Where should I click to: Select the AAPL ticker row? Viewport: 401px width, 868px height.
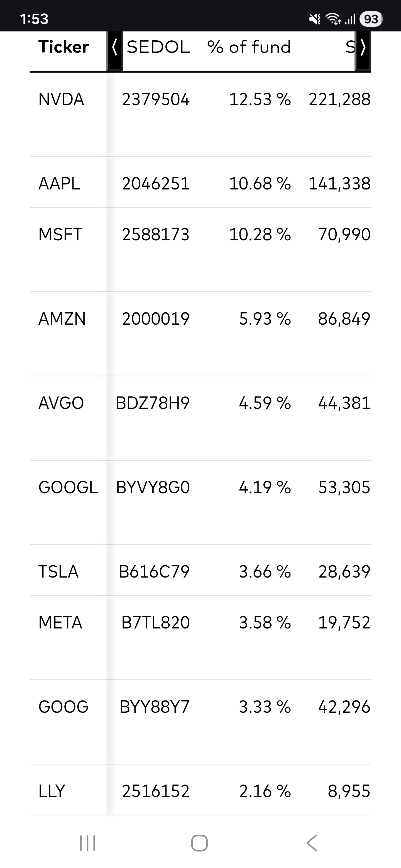pos(59,184)
